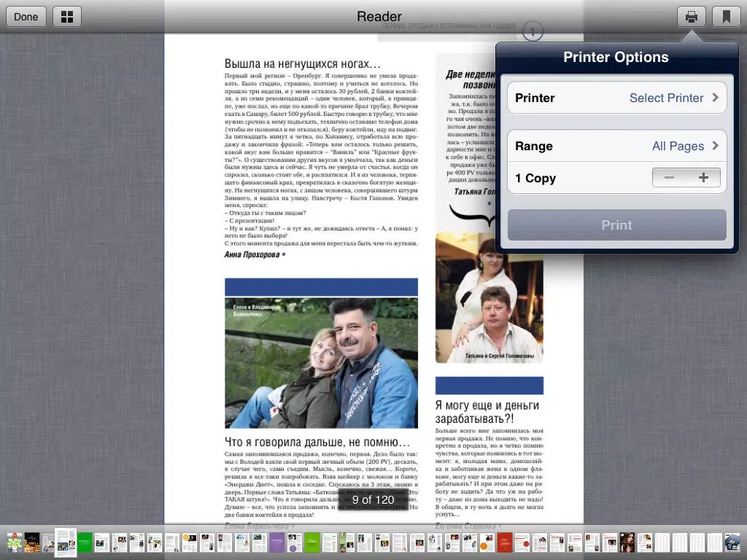Click the heading "Что я говорила дальше, не помню…"
Viewport: 747px width, 560px height.
click(x=317, y=442)
